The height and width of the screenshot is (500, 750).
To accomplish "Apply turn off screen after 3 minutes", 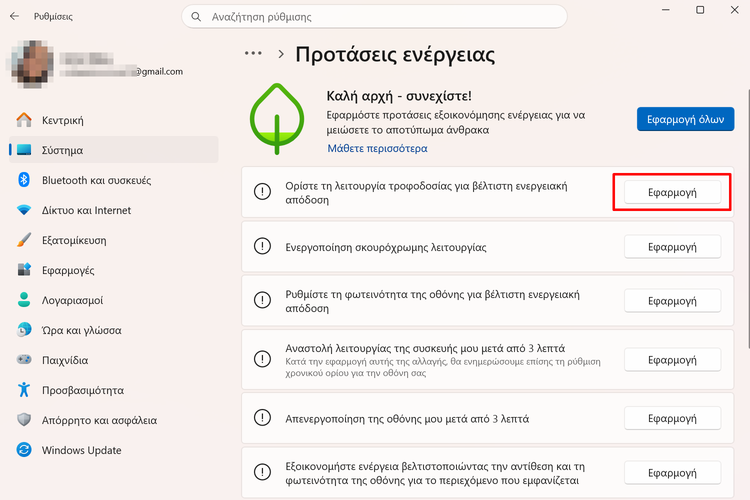I will [x=672, y=418].
